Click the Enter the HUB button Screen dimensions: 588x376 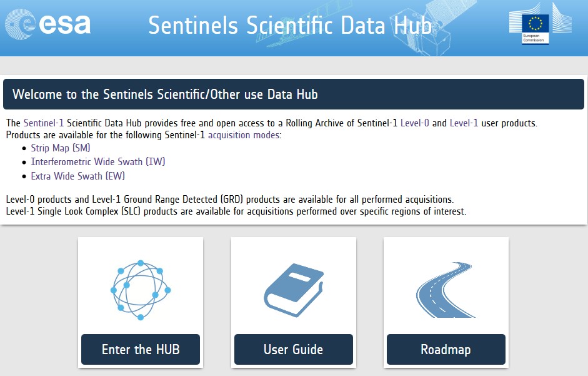141,349
